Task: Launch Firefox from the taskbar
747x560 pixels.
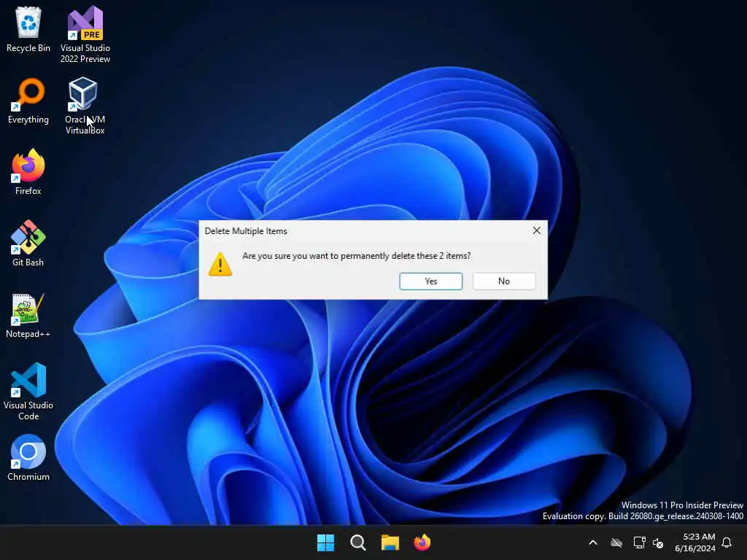Action: point(422,542)
